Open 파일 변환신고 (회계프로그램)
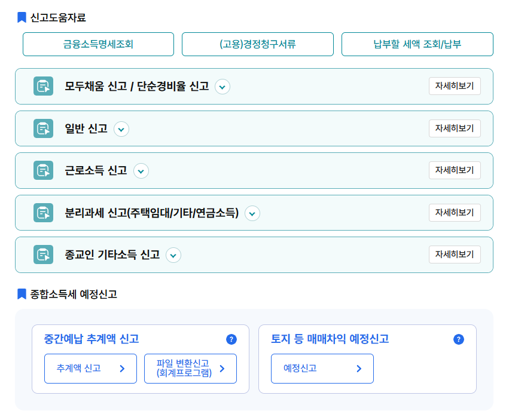Viewport: 509px width, 420px height. (190, 369)
